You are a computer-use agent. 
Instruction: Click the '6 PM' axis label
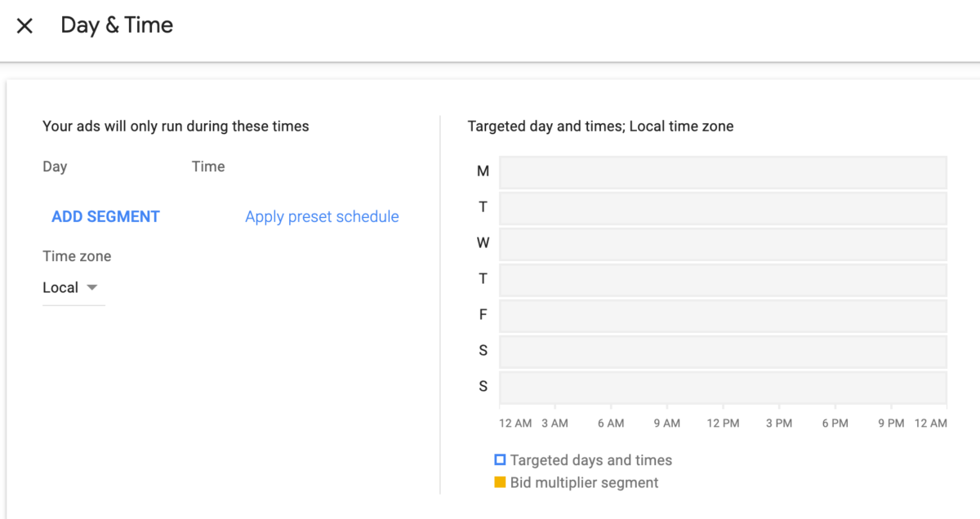[835, 423]
